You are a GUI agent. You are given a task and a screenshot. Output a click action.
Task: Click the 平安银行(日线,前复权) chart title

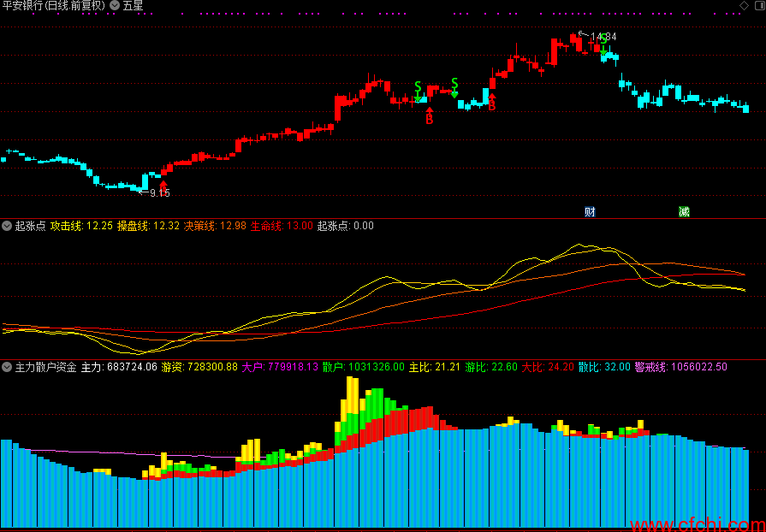pos(54,6)
